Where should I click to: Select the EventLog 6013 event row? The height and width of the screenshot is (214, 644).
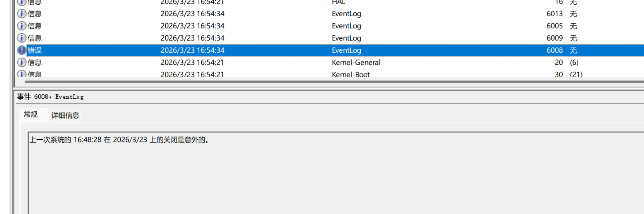pos(330,14)
